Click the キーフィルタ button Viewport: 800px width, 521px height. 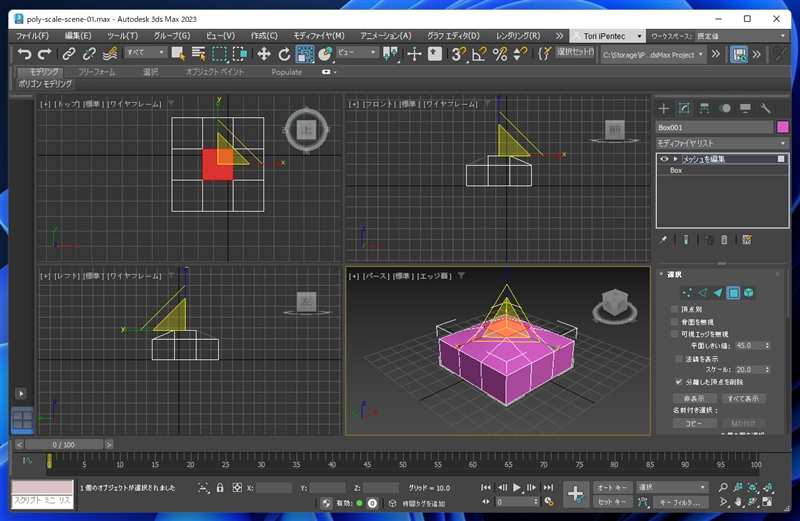tap(680, 502)
